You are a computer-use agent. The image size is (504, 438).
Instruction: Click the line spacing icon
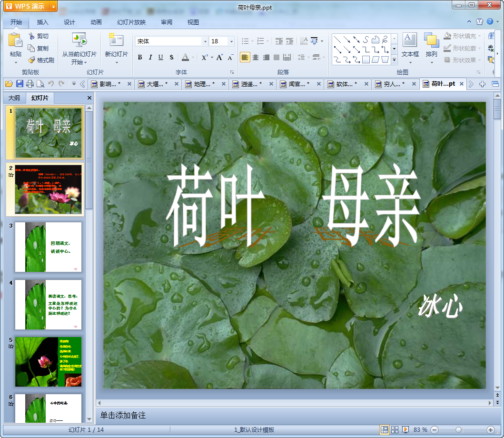pos(301,58)
